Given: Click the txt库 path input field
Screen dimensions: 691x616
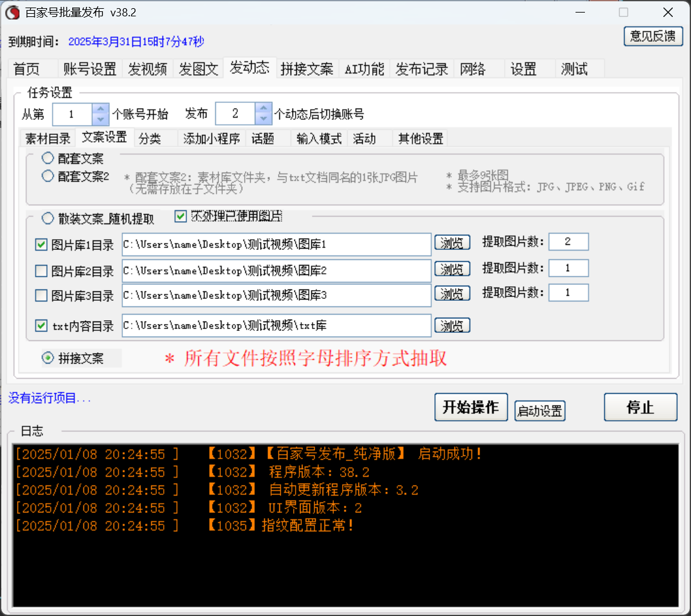Looking at the screenshot, I should pyautogui.click(x=276, y=325).
